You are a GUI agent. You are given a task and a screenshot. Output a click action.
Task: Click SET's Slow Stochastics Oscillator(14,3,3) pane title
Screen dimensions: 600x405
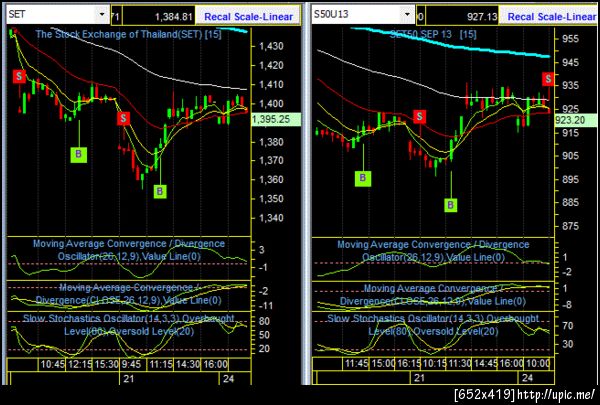coord(129,325)
